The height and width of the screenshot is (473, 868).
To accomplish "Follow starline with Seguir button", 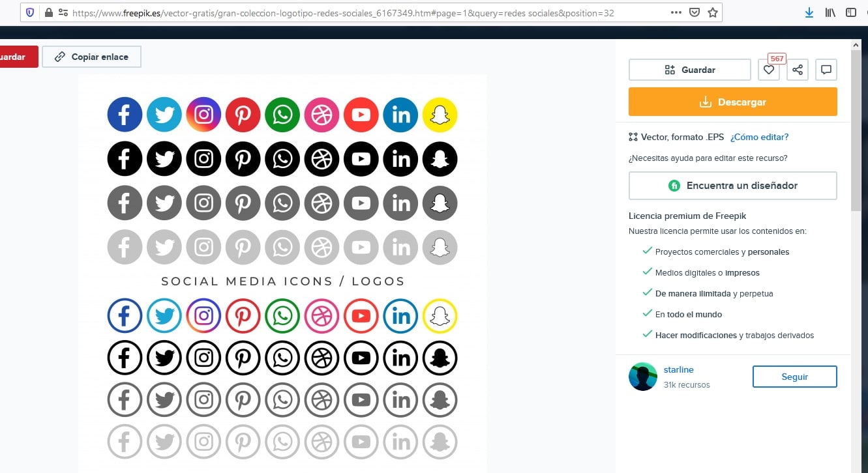I will [x=794, y=377].
